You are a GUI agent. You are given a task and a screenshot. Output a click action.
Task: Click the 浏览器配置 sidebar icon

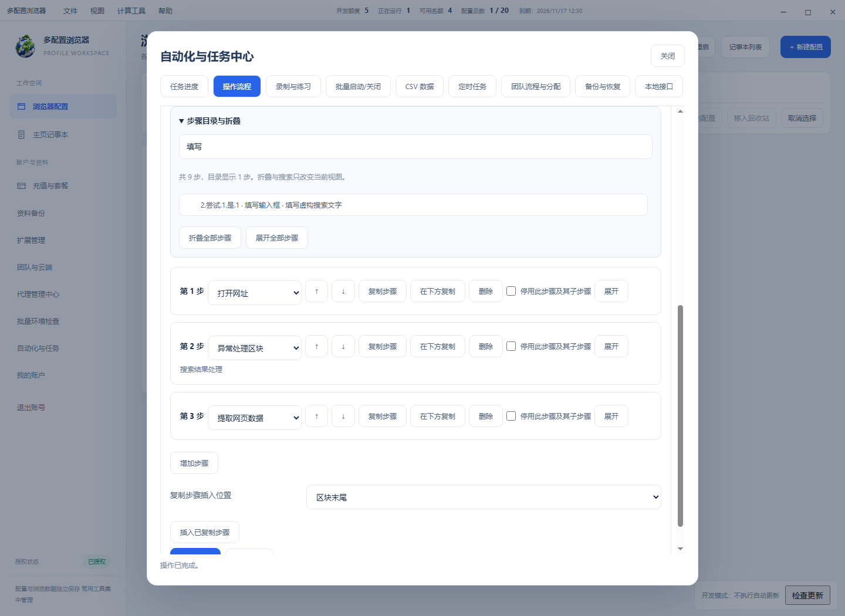click(22, 107)
